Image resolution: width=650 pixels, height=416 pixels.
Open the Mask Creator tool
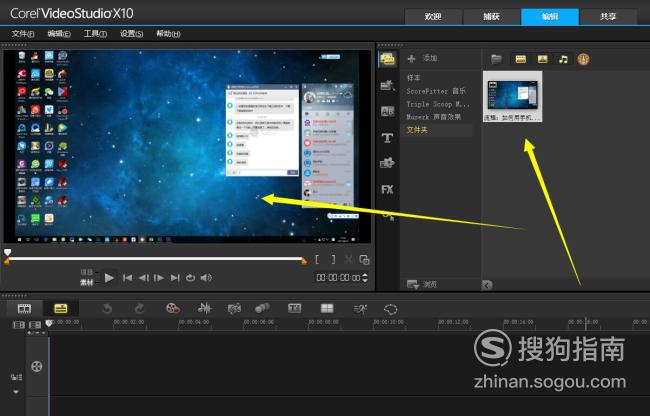pyautogui.click(x=390, y=309)
